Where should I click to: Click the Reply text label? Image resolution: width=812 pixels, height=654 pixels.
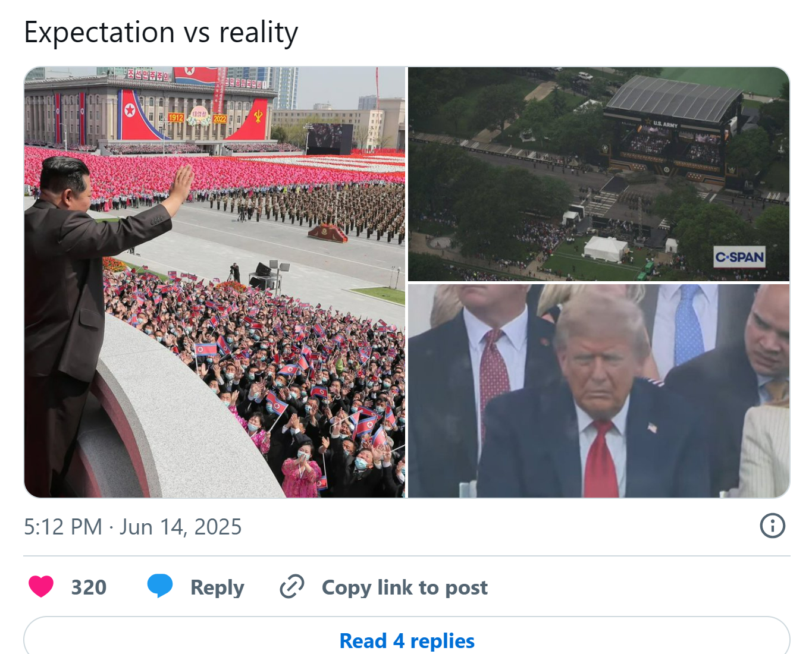pos(217,587)
